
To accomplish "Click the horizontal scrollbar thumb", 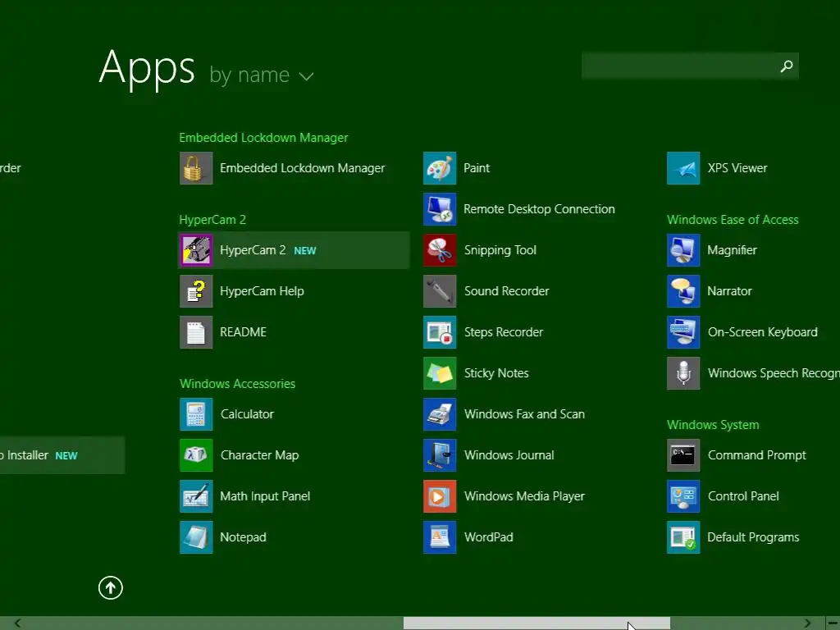I will pos(536,623).
